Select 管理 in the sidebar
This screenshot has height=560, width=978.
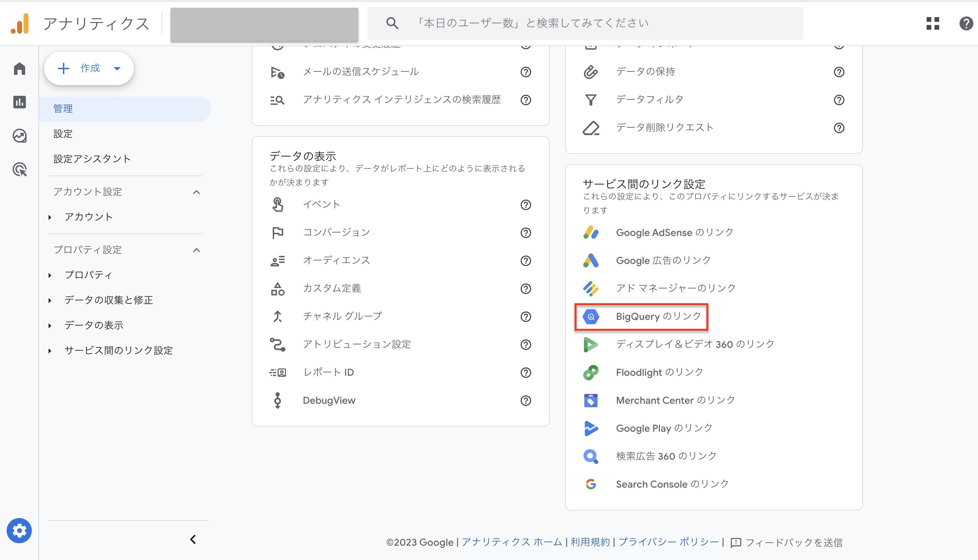[x=125, y=109]
